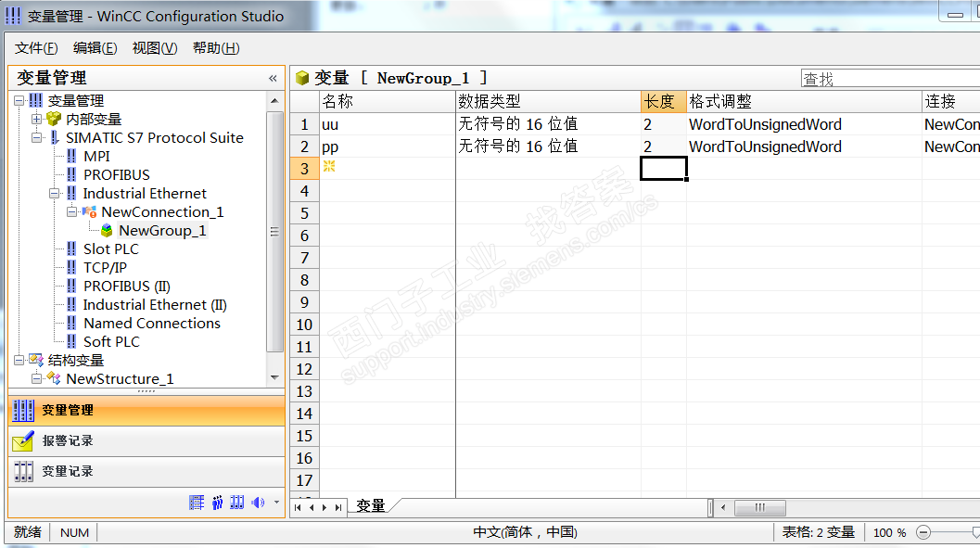The image size is (980, 548).
Task: Collapse the NewStructure_1 tree node
Action: pos(36,378)
